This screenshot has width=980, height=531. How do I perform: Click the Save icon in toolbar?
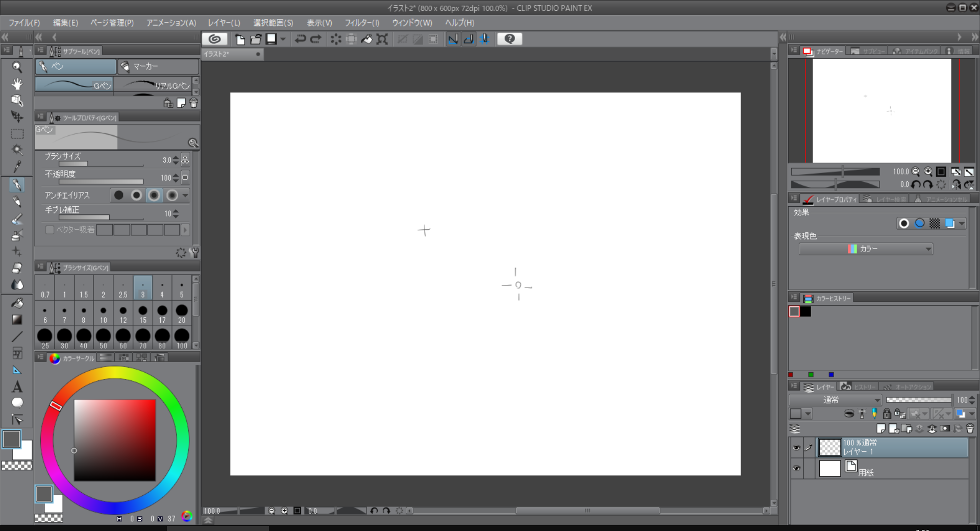pyautogui.click(x=272, y=39)
